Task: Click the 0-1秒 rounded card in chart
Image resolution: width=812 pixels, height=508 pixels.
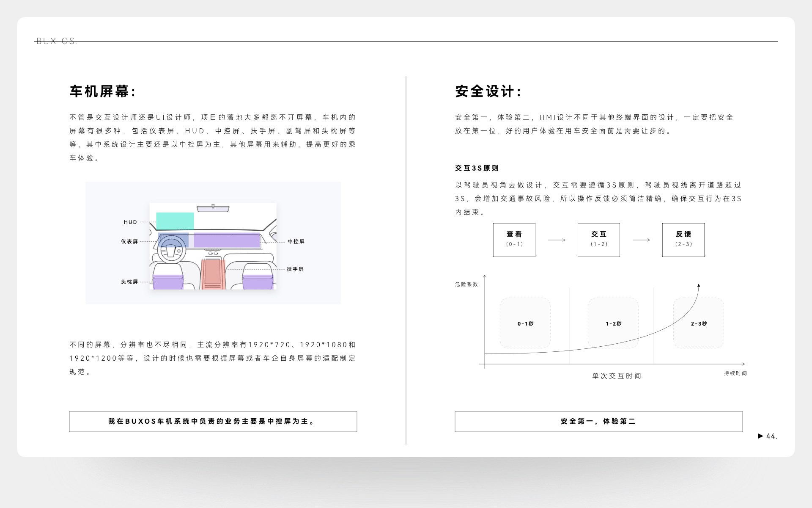Action: point(525,323)
